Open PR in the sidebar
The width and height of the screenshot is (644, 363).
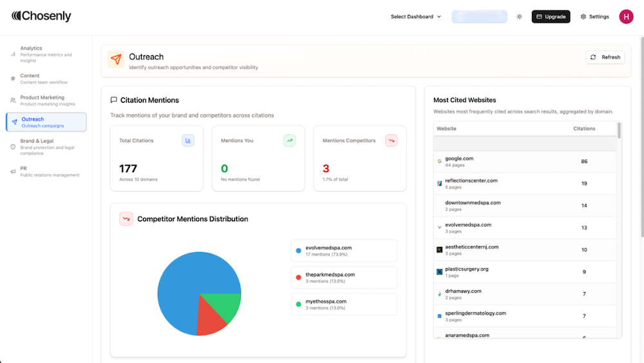pos(46,172)
